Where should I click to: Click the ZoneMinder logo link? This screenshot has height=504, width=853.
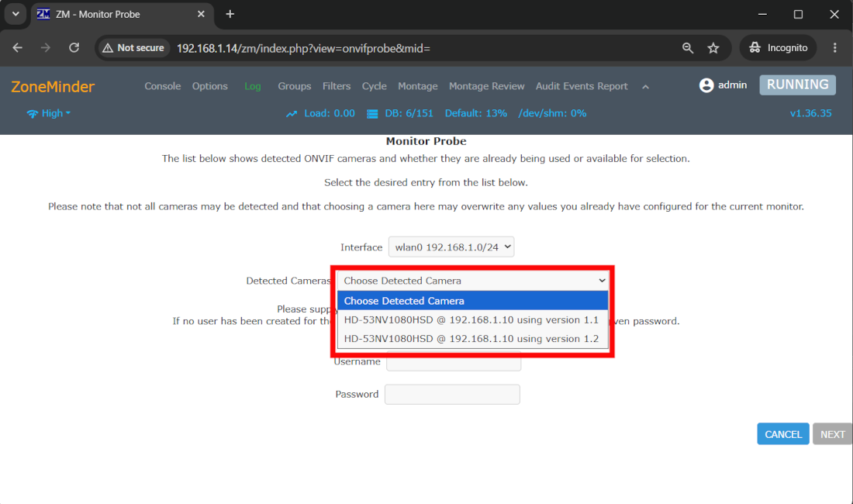[53, 86]
